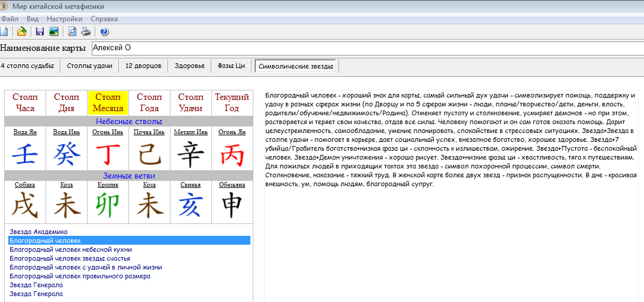Click Столп Часа column header
The image size is (644, 302).
pos(25,103)
